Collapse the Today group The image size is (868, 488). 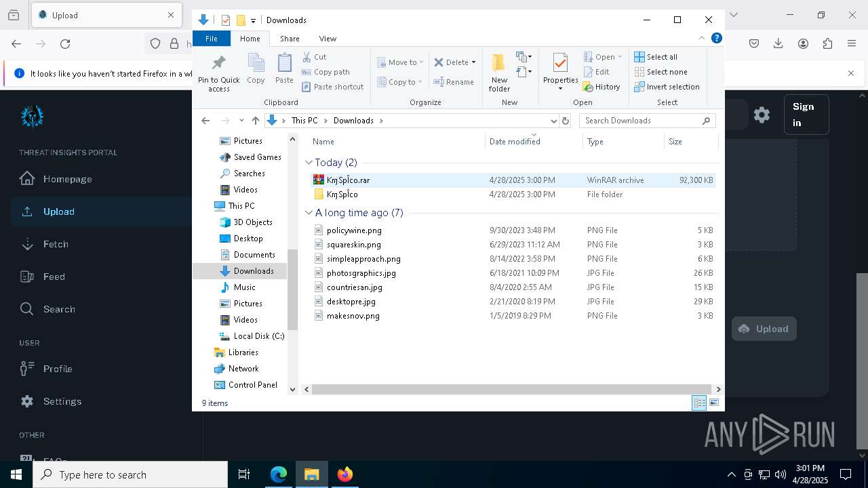(309, 163)
